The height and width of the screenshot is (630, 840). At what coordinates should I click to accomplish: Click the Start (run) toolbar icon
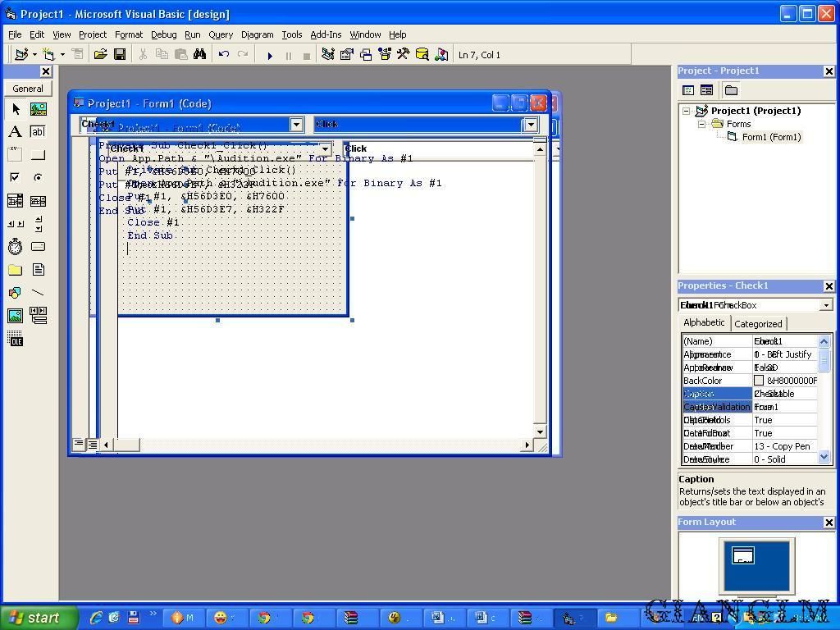click(270, 55)
